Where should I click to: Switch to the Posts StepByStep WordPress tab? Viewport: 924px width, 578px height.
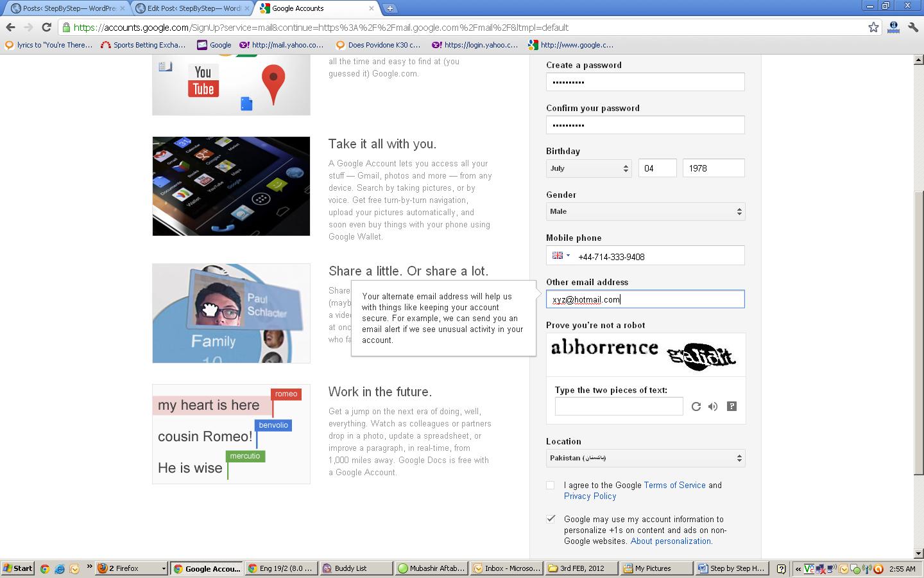point(64,8)
